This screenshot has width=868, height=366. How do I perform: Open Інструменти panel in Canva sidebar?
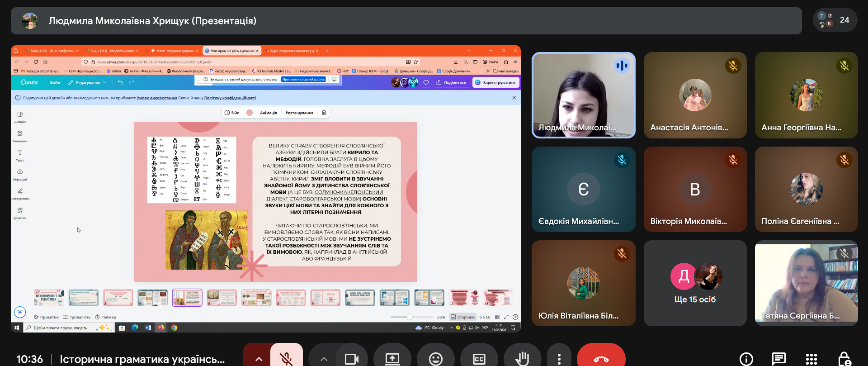coord(20,194)
